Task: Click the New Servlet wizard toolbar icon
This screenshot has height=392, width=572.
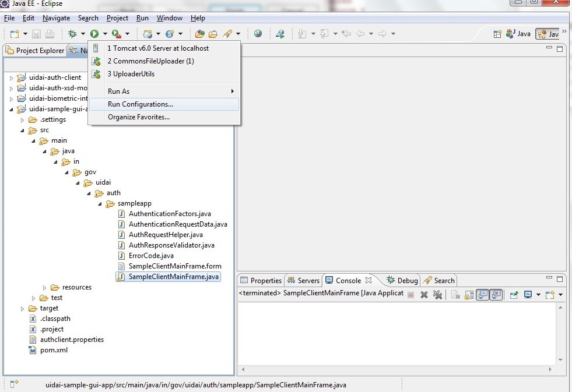Action: pos(170,34)
